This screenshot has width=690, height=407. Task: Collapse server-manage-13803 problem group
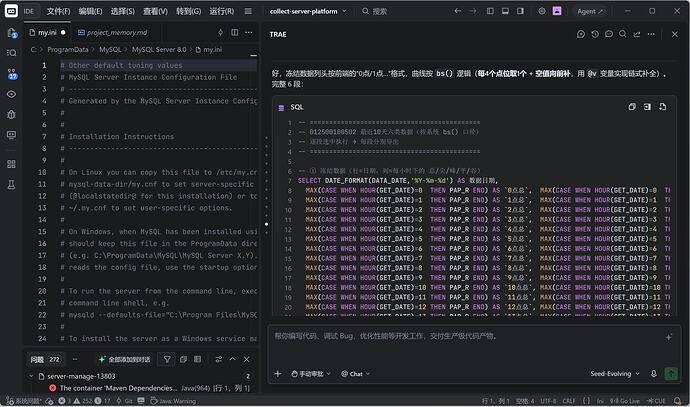(x=31, y=376)
